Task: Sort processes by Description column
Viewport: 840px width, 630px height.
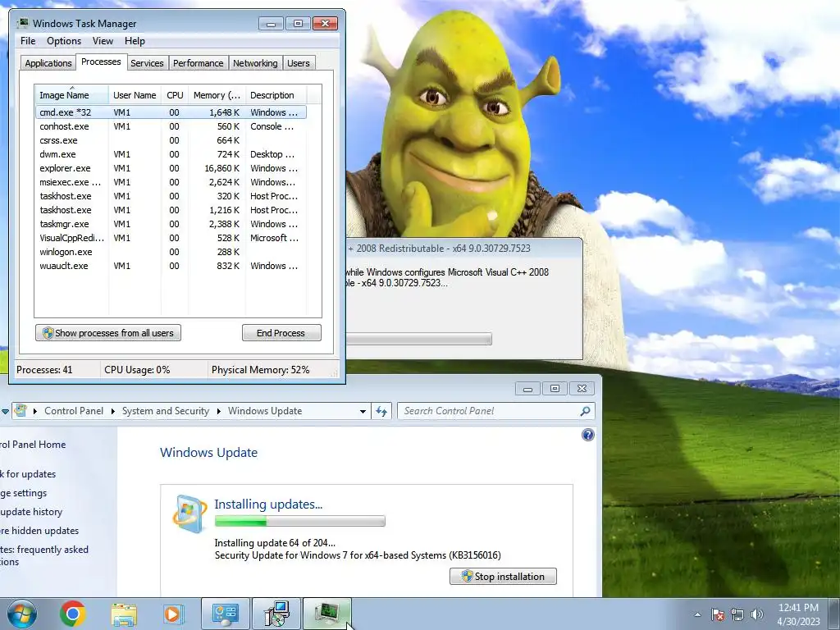Action: tap(276, 95)
